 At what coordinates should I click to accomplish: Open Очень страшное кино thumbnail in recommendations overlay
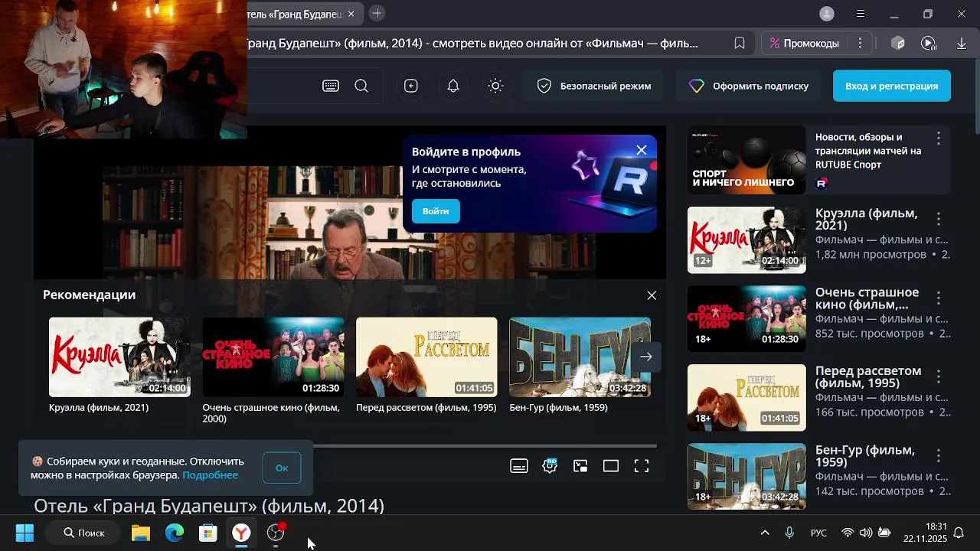pos(273,357)
